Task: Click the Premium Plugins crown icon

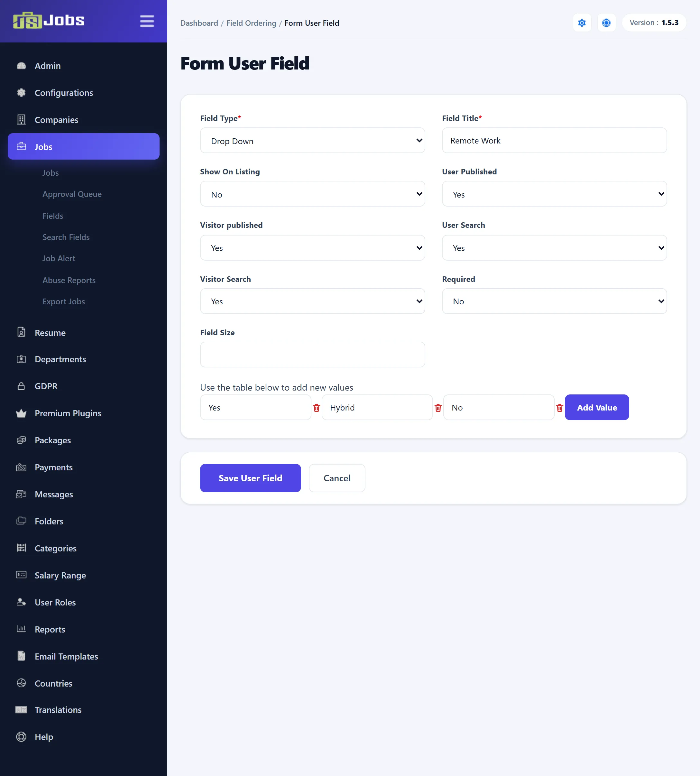Action: click(22, 413)
